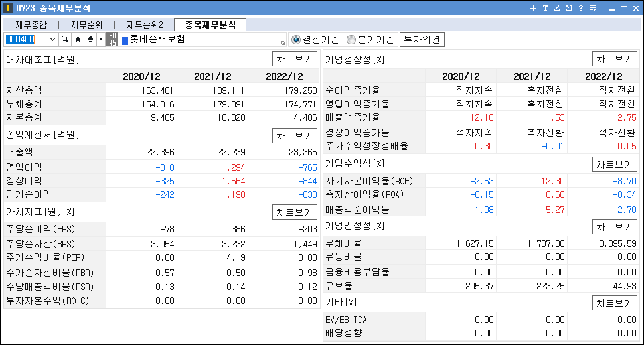Image resolution: width=644 pixels, height=345 pixels.
Task: Select the 분기기준 radio button
Action: (x=351, y=40)
